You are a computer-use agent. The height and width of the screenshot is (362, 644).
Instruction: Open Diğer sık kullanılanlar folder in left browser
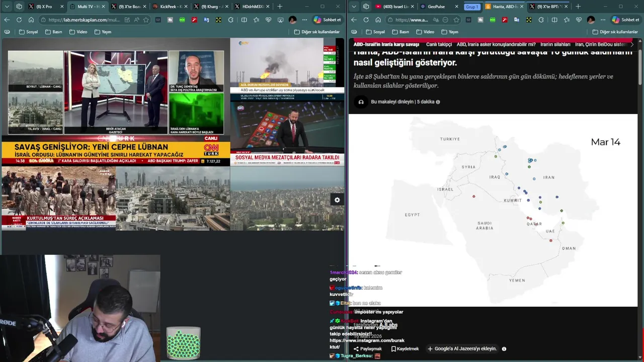pos(317,32)
